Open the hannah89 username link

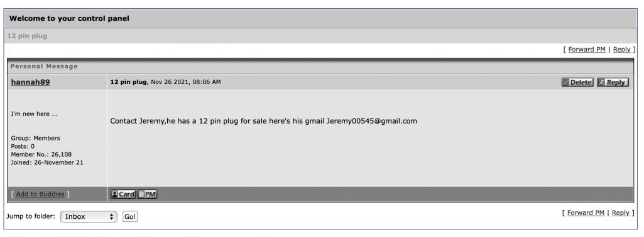pos(30,82)
